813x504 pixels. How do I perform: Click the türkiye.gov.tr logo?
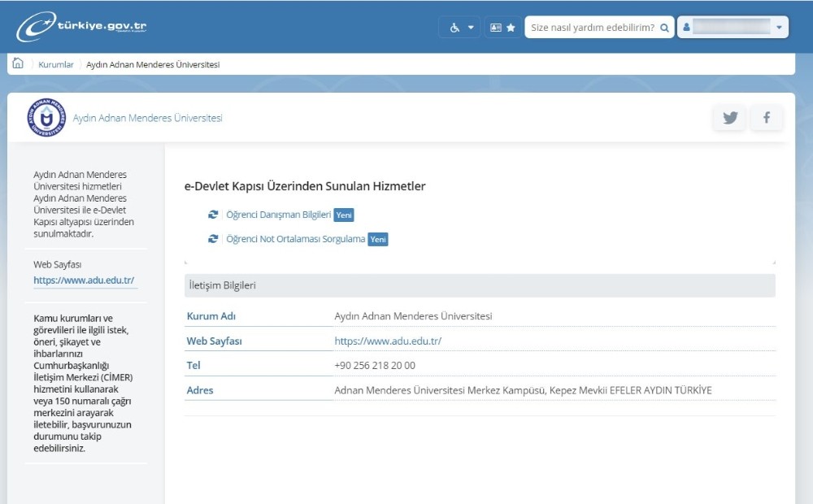[x=81, y=25]
